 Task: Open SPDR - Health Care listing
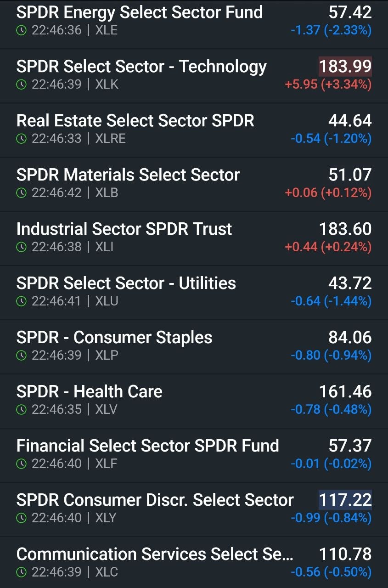click(194, 401)
